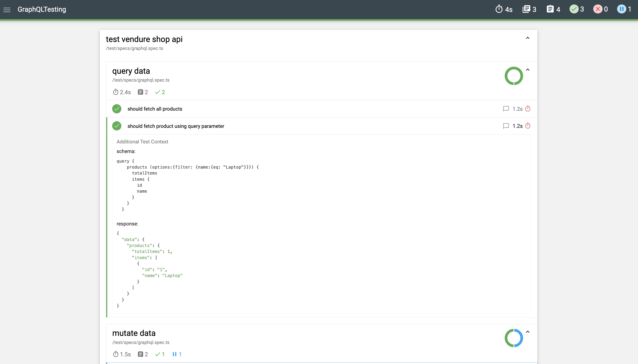Image resolution: width=638 pixels, height=364 pixels.
Task: Expand the 'should fetch all products' test
Action: point(155,109)
